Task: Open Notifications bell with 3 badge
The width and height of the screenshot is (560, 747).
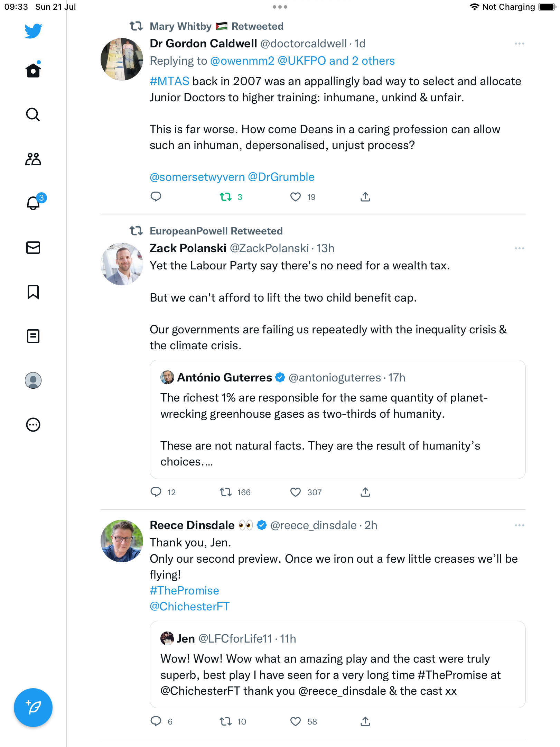Action: pos(34,203)
